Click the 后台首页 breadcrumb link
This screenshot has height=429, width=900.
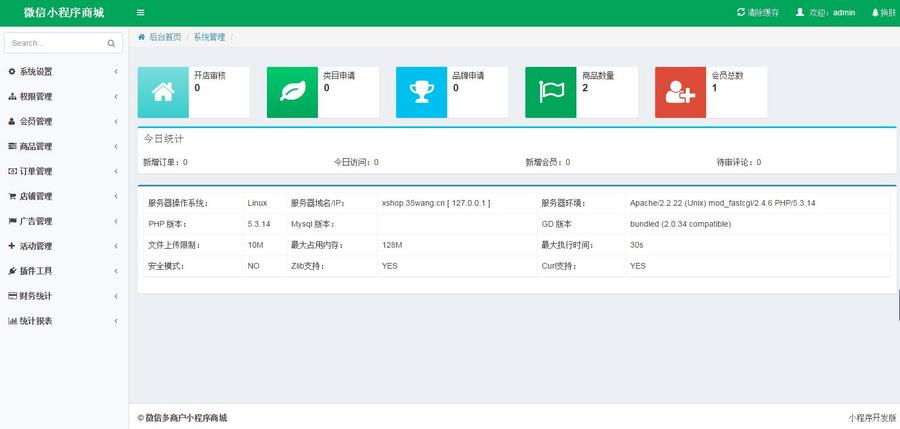click(165, 37)
